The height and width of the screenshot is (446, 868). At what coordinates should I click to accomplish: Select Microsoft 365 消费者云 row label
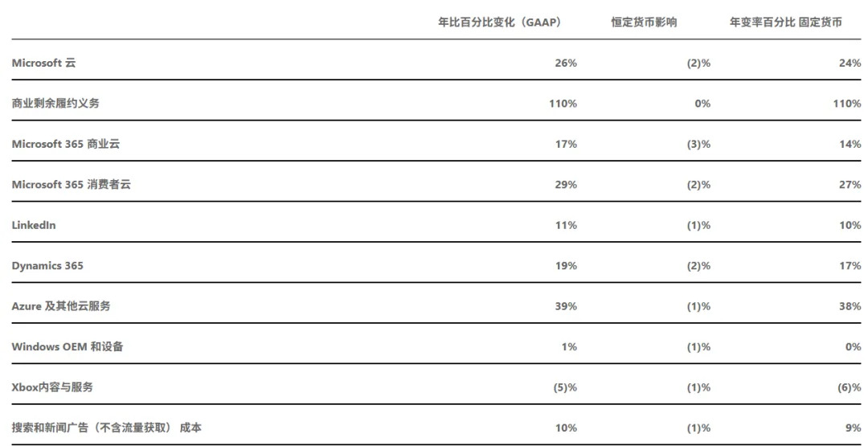pyautogui.click(x=71, y=185)
